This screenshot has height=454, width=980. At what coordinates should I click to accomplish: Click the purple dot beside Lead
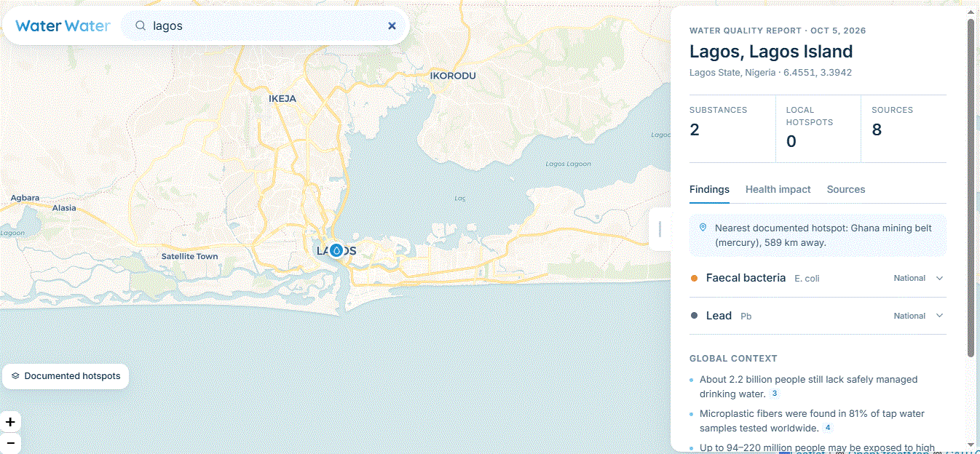(x=694, y=316)
